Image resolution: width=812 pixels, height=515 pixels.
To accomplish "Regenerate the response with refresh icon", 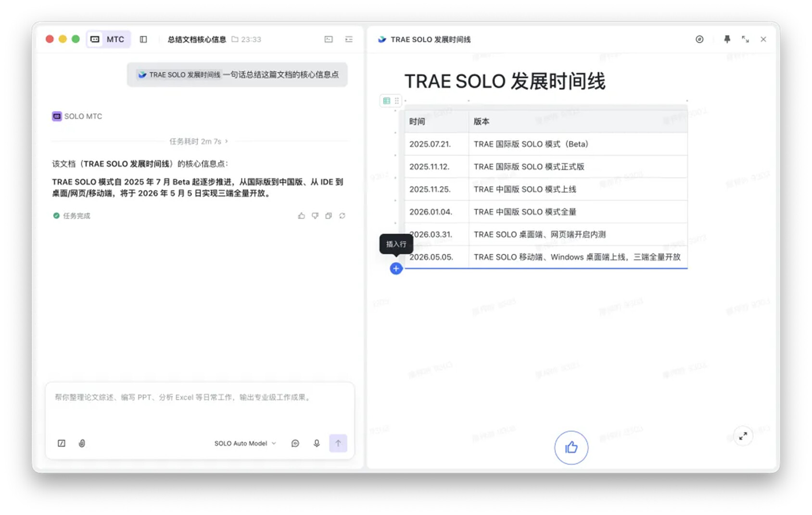I will pyautogui.click(x=342, y=216).
